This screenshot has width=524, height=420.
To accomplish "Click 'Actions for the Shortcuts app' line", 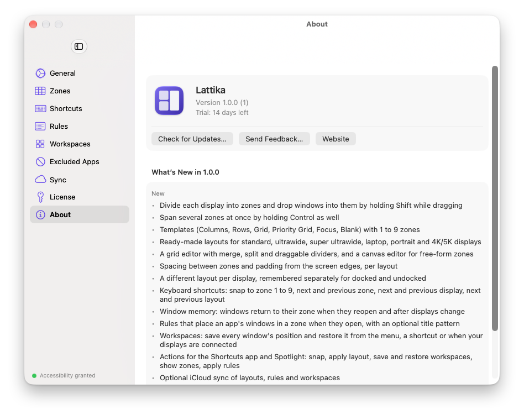I will pos(316,361).
